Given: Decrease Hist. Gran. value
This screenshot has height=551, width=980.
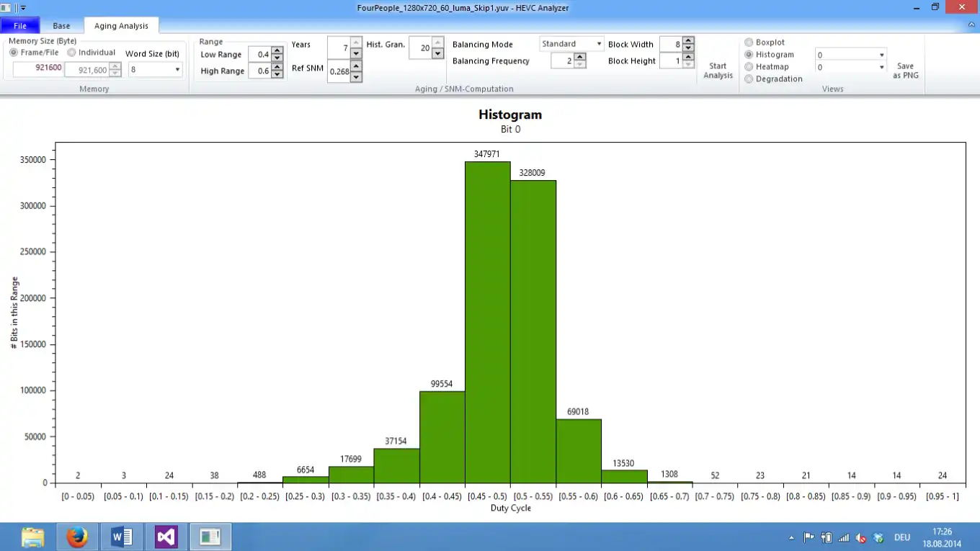Looking at the screenshot, I should pyautogui.click(x=437, y=54).
